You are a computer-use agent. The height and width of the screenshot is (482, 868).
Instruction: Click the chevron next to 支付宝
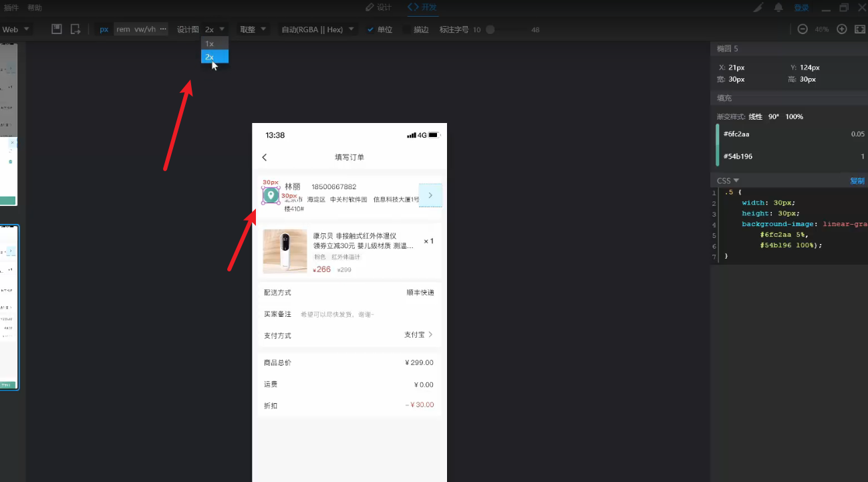pos(430,334)
